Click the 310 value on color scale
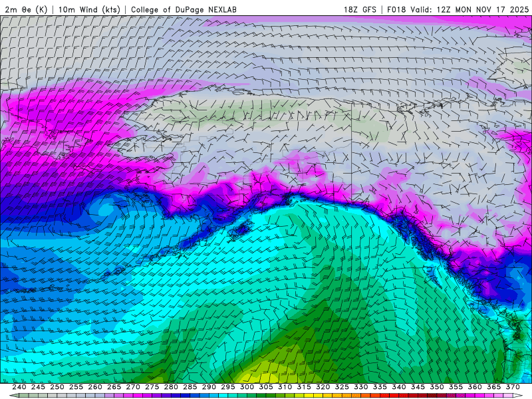Viewport: 532px width, 399px height. [x=285, y=387]
